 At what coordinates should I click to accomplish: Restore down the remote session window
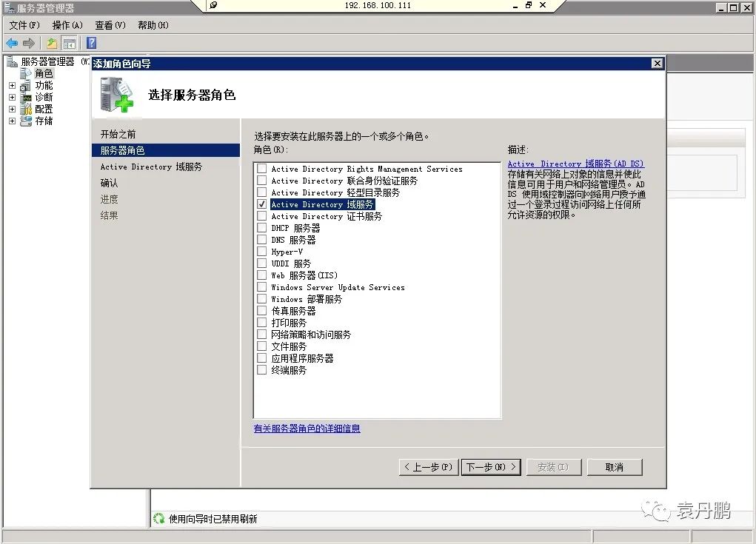tap(529, 5)
